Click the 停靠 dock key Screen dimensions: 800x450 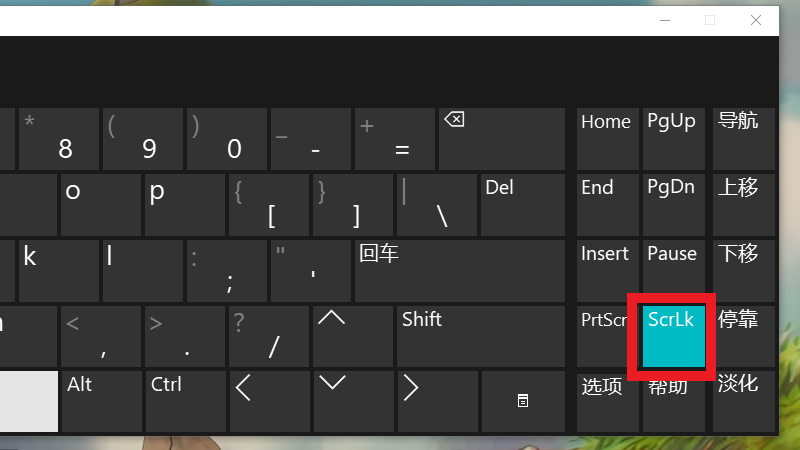[x=743, y=336]
